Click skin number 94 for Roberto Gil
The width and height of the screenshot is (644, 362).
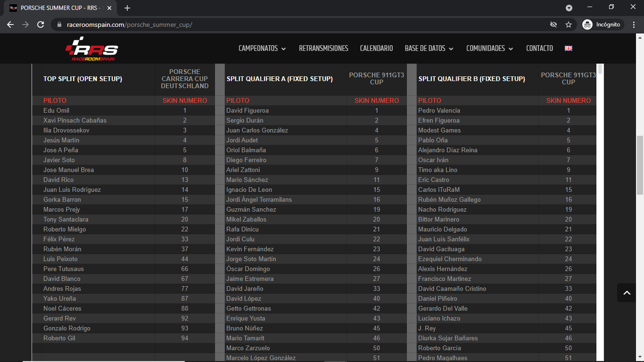coord(185,338)
